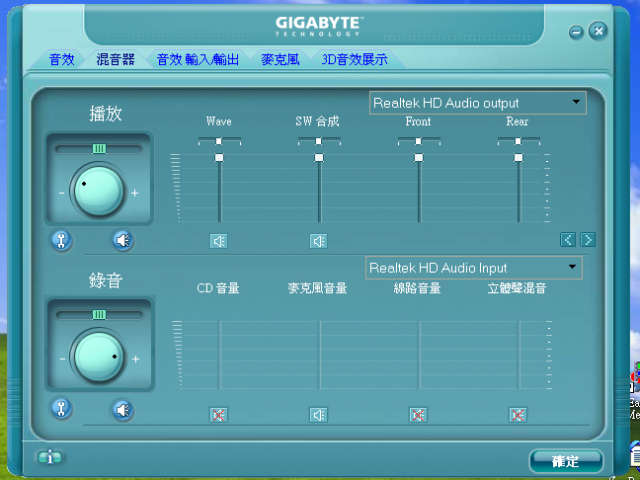640x480 pixels.
Task: Switch to the 混音器 tab
Action: [116, 60]
